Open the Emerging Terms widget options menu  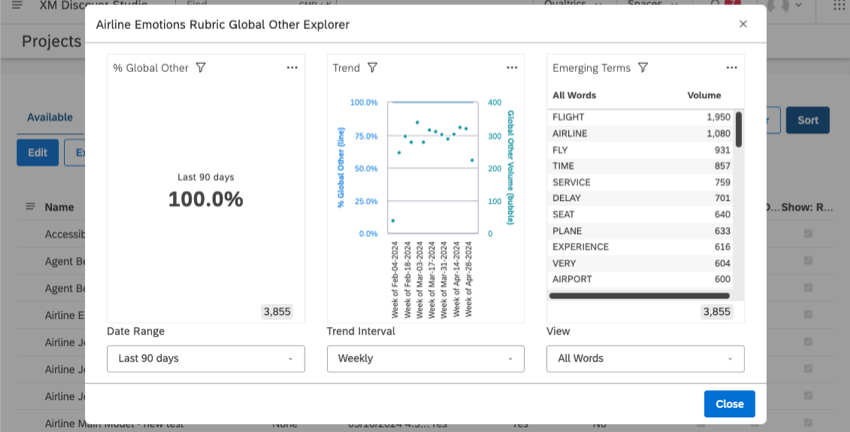click(x=732, y=68)
